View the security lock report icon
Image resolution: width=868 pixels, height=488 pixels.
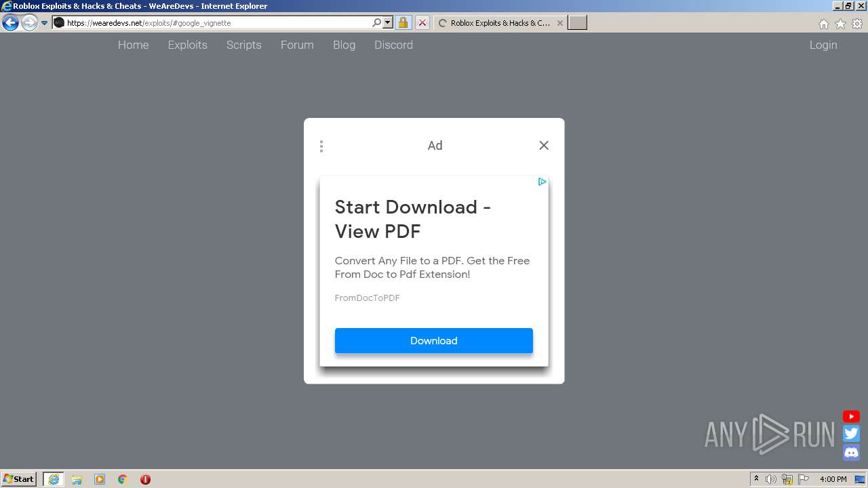click(x=403, y=23)
